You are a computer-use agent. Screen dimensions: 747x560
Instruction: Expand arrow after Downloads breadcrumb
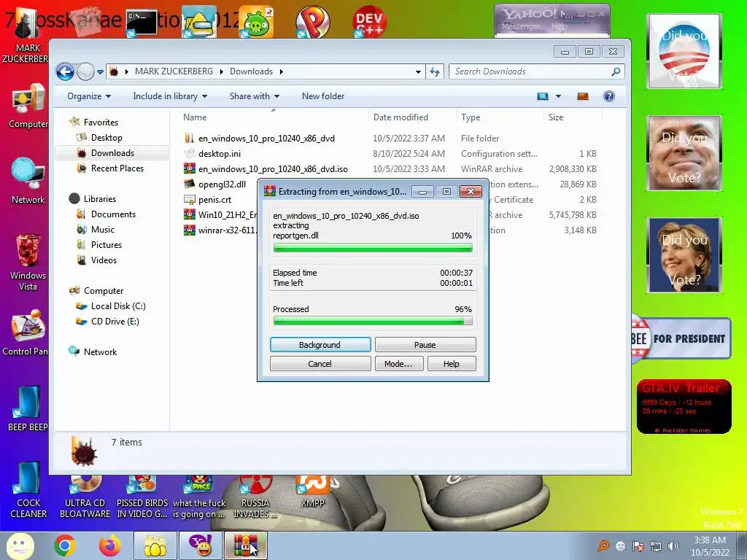point(281,72)
